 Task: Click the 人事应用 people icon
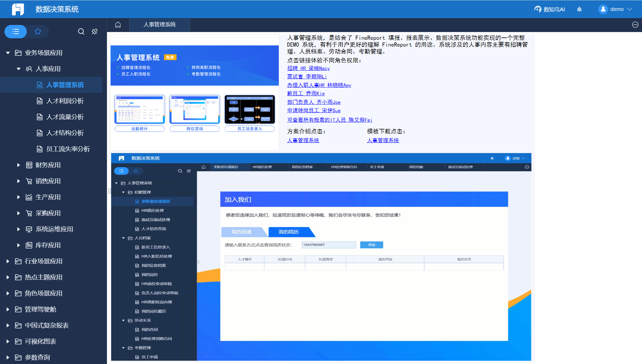[29, 69]
